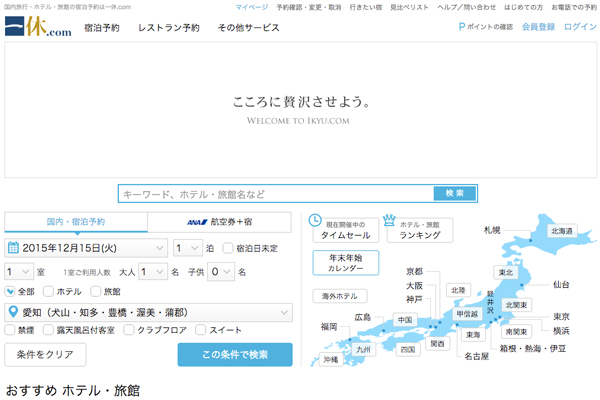Expand the 愛知 area dropdown

148,312
